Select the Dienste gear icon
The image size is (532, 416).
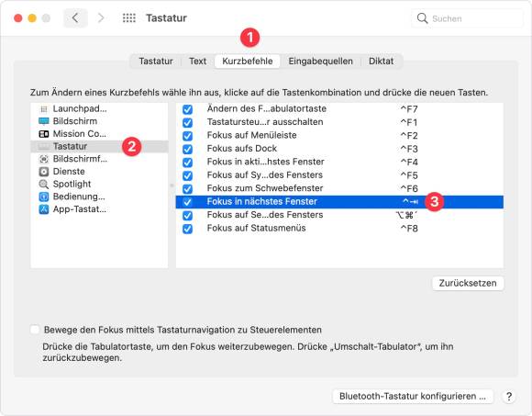click(44, 172)
